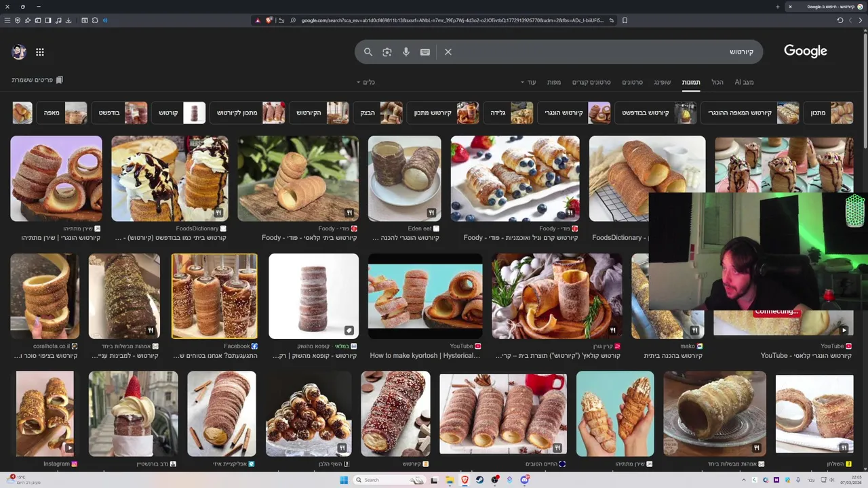Screen dimensions: 868x488
Task: Click the קופסא מהשוק pink stack image
Action: pos(313,296)
